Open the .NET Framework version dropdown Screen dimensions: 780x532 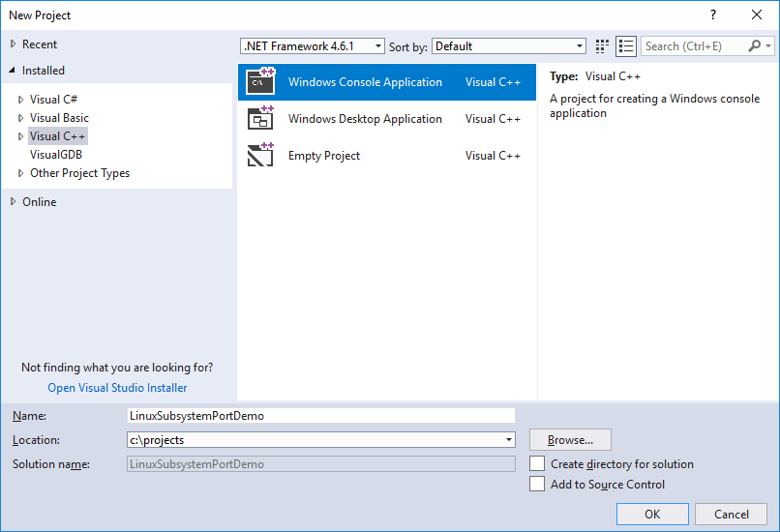[x=313, y=46]
